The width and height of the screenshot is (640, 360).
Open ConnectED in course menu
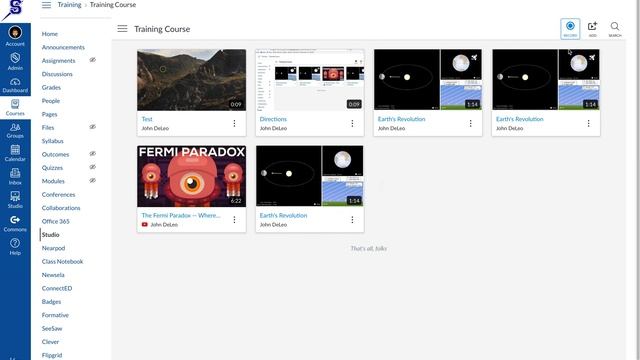click(57, 288)
